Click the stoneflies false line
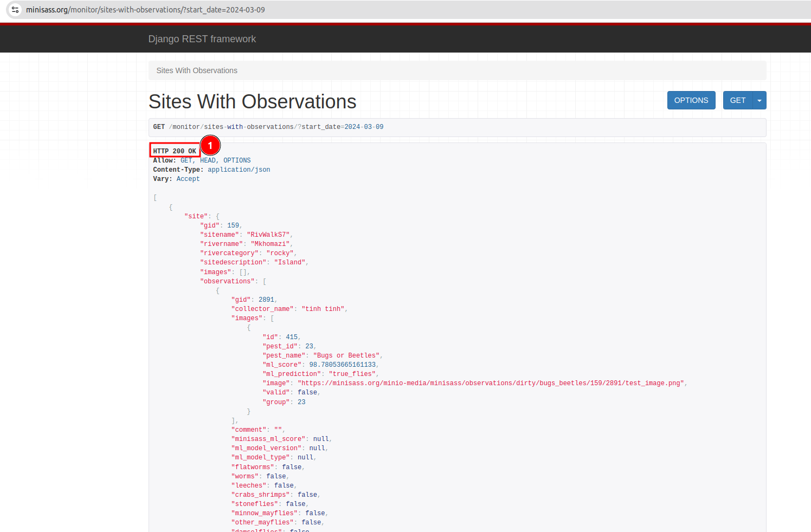811x532 pixels. (x=270, y=504)
